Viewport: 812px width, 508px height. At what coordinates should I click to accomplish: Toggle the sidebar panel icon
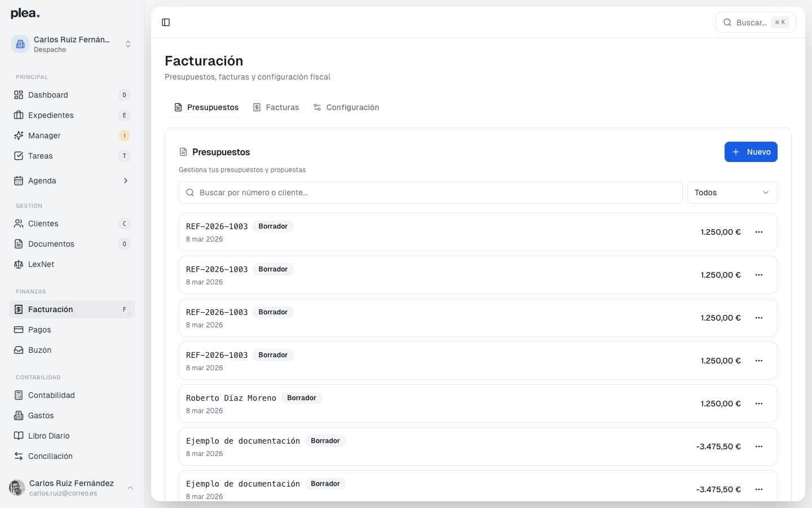click(166, 23)
